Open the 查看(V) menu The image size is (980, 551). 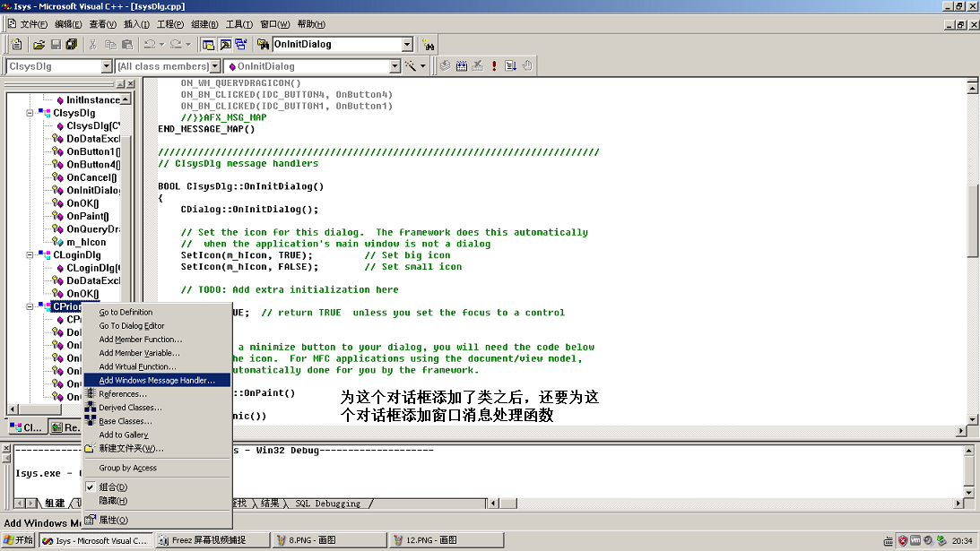tap(102, 24)
